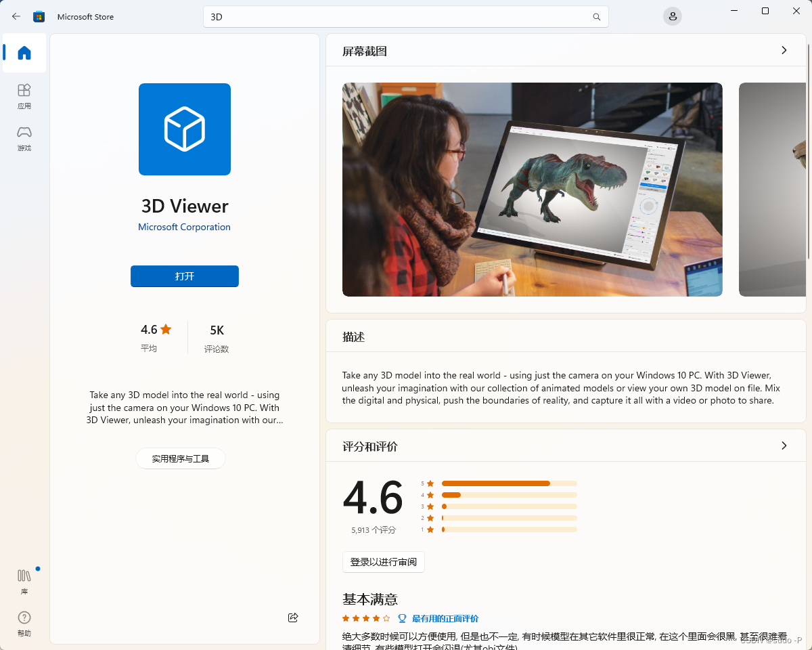Open 应用 (Apps) in the sidebar
The height and width of the screenshot is (650, 812).
pos(24,96)
